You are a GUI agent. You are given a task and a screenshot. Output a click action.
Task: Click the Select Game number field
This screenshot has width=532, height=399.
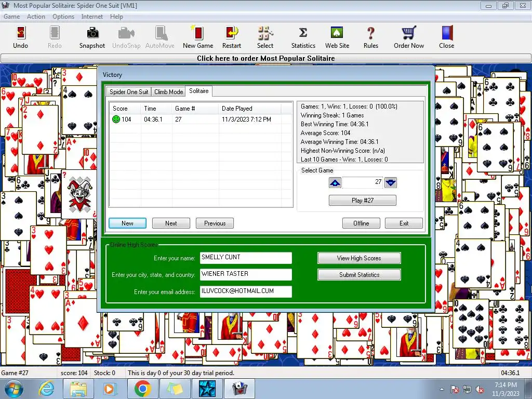pyautogui.click(x=363, y=182)
